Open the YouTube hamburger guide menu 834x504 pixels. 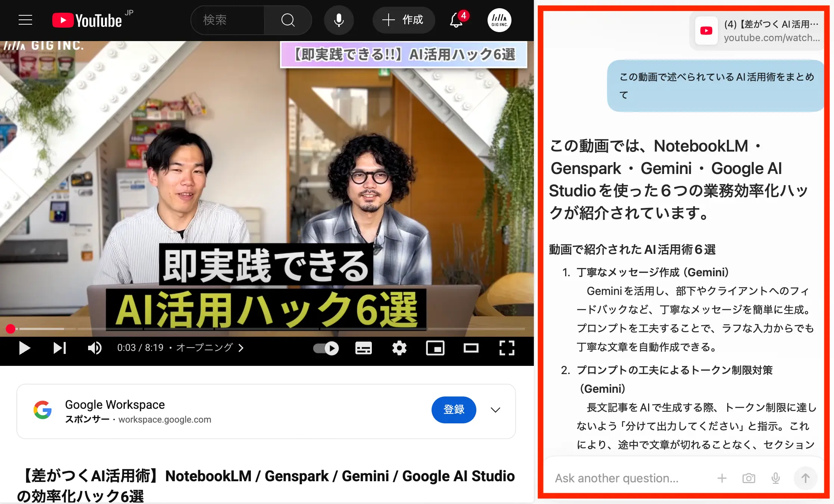click(25, 20)
